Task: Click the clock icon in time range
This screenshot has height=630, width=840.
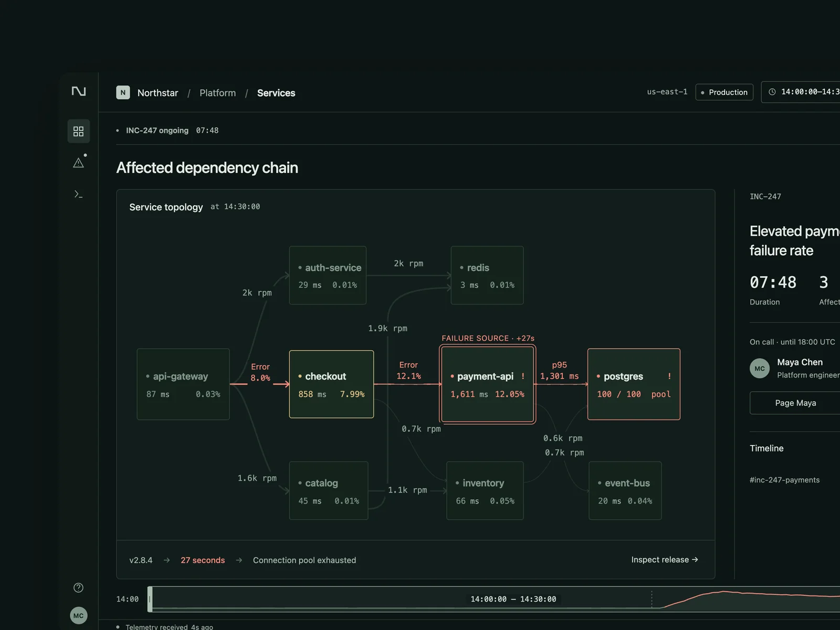Action: [x=772, y=92]
